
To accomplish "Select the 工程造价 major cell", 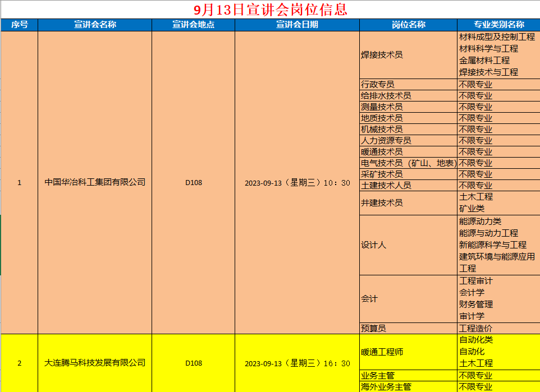I will (498, 329).
